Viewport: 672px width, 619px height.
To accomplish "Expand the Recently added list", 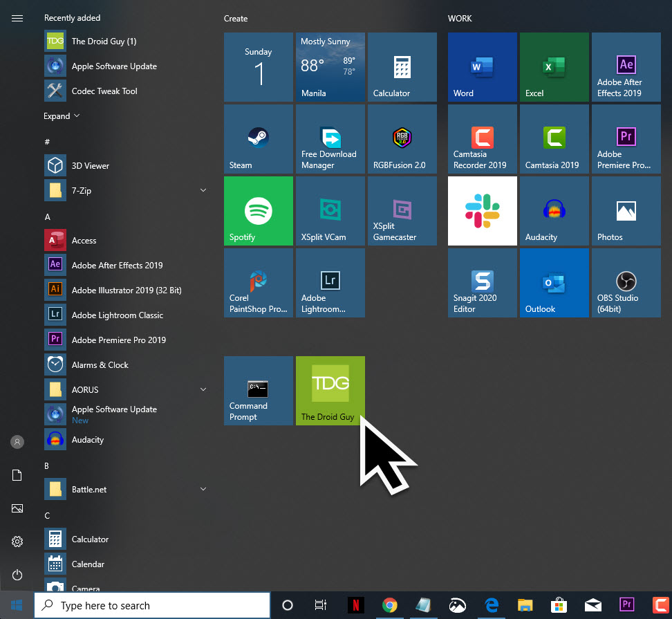I will click(x=62, y=116).
